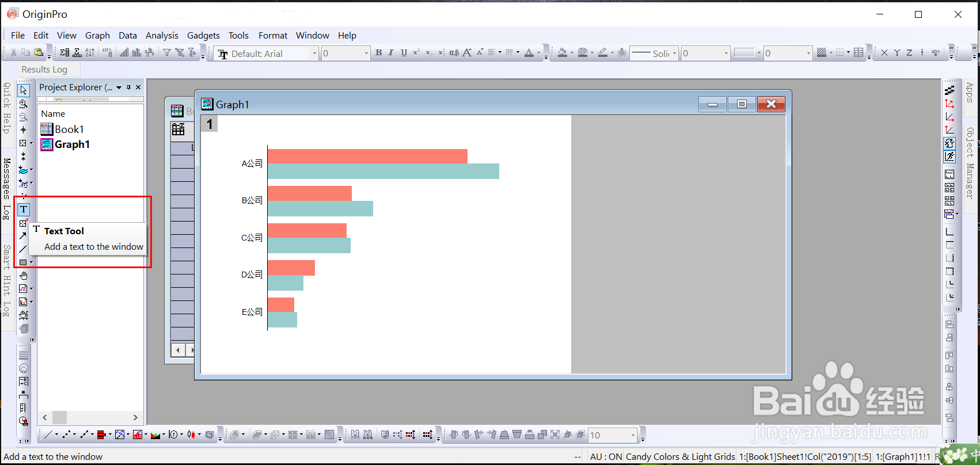
Task: Click the C公司 axis label
Action: (x=252, y=238)
